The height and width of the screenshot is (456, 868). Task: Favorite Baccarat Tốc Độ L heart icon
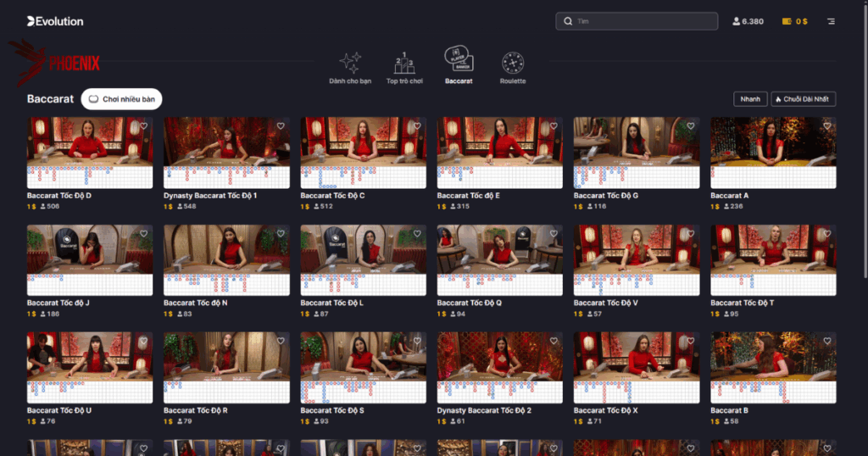pyautogui.click(x=417, y=234)
